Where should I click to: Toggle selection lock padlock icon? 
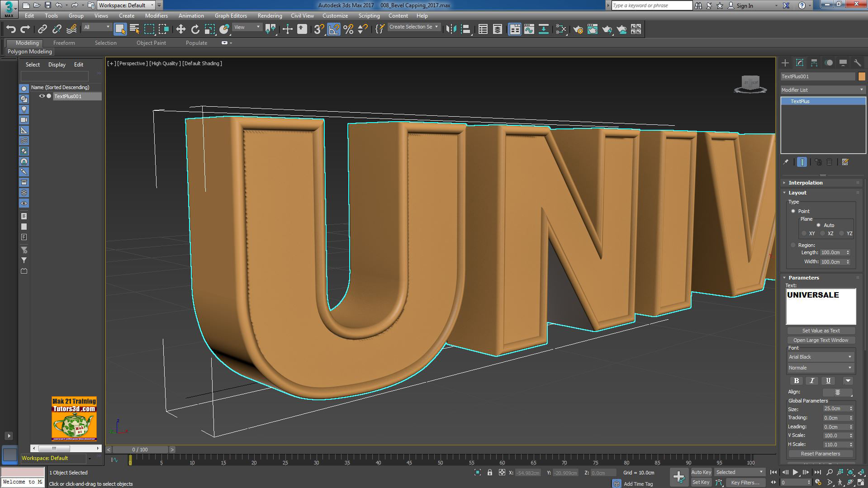click(490, 473)
